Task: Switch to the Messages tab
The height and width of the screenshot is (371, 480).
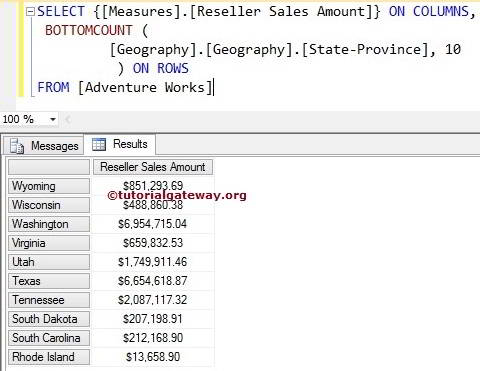Action: (44, 146)
